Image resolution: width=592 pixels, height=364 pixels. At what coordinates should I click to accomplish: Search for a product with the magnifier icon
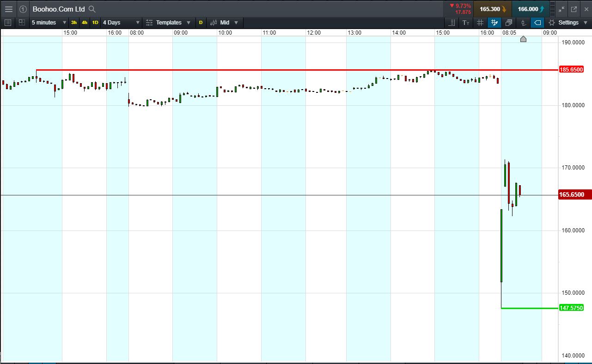(92, 9)
